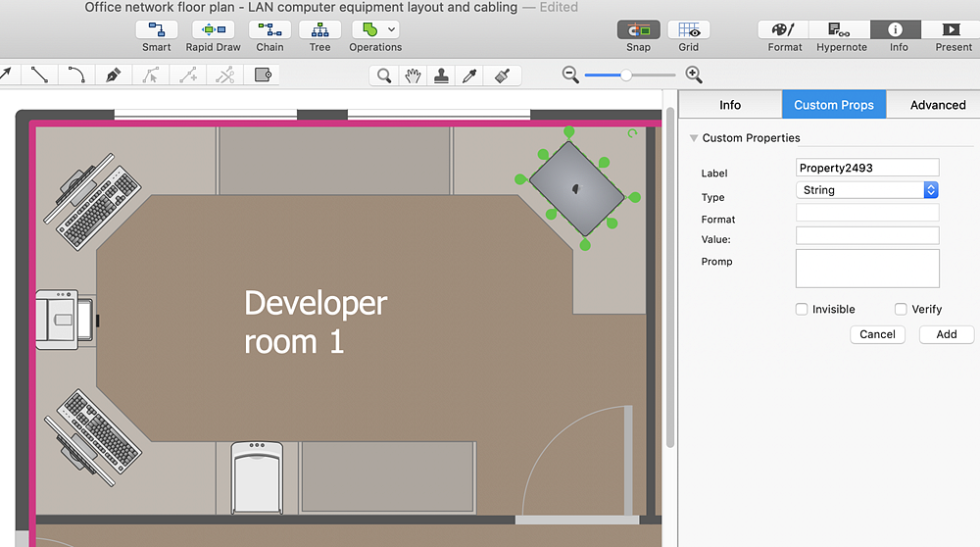980x547 pixels.
Task: Enable the Invisible checkbox
Action: tap(802, 309)
